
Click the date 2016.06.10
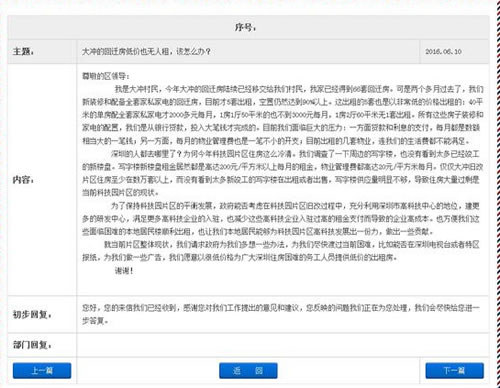coord(443,52)
